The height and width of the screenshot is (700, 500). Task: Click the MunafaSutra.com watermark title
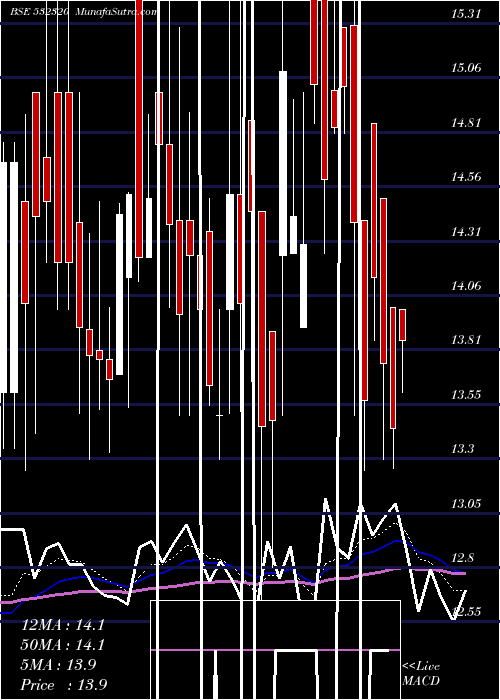point(116,12)
